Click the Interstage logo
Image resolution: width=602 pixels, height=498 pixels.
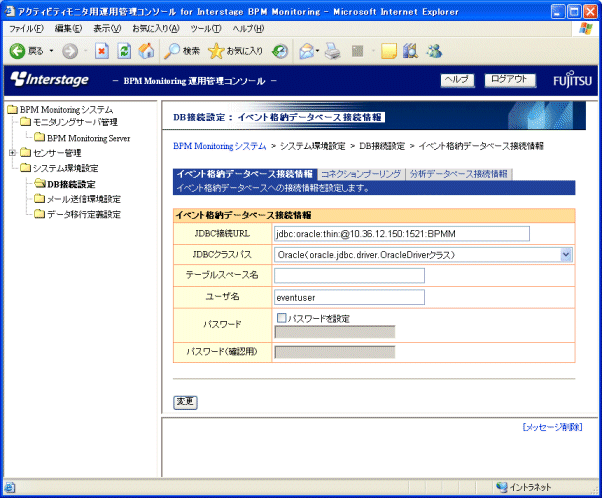(x=50, y=79)
